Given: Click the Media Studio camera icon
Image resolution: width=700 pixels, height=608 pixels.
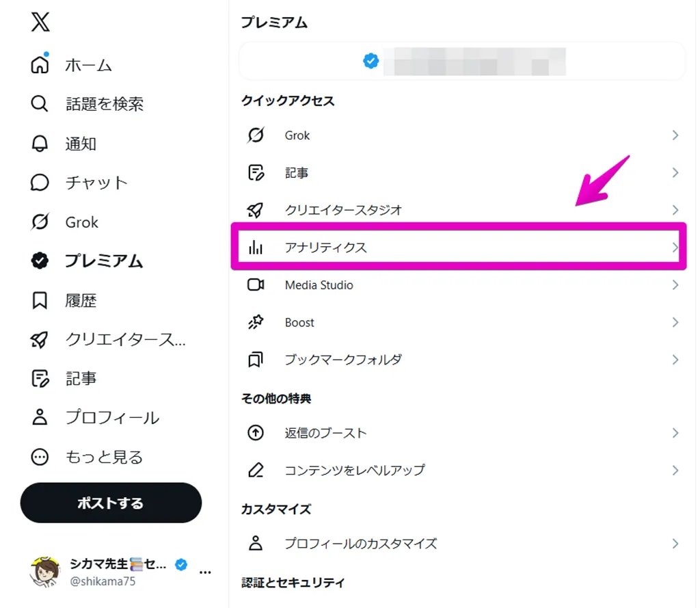Looking at the screenshot, I should 256,285.
